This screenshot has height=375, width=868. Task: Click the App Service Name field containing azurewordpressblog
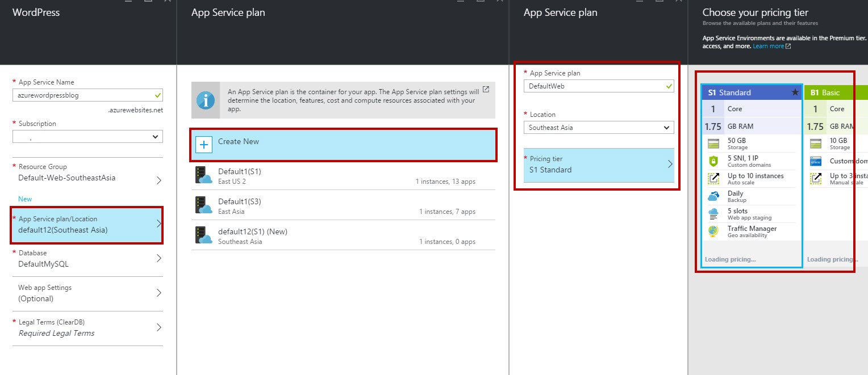[x=87, y=95]
